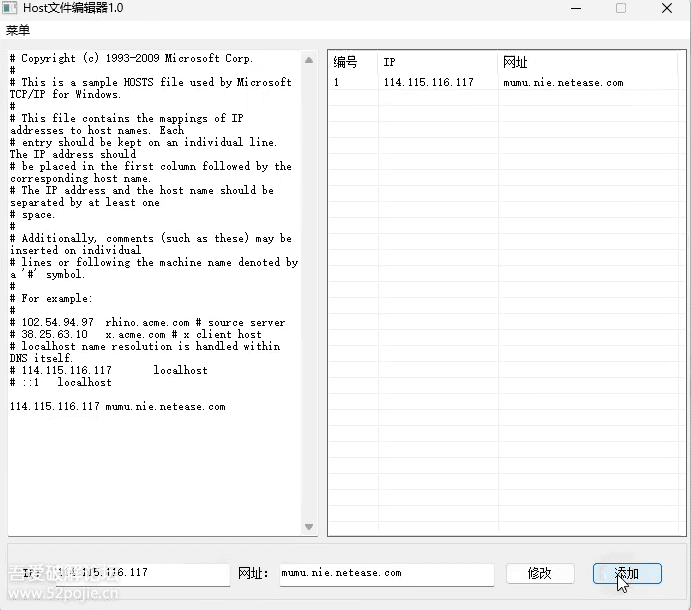Click the Host编辑器 app icon in title bar
Viewport: 691px width, 610px height.
click(11, 8)
